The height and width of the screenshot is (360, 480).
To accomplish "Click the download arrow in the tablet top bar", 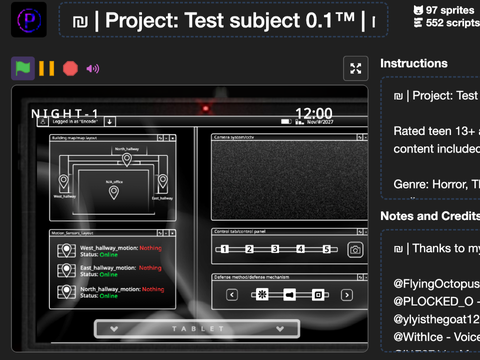I will tap(110, 122).
